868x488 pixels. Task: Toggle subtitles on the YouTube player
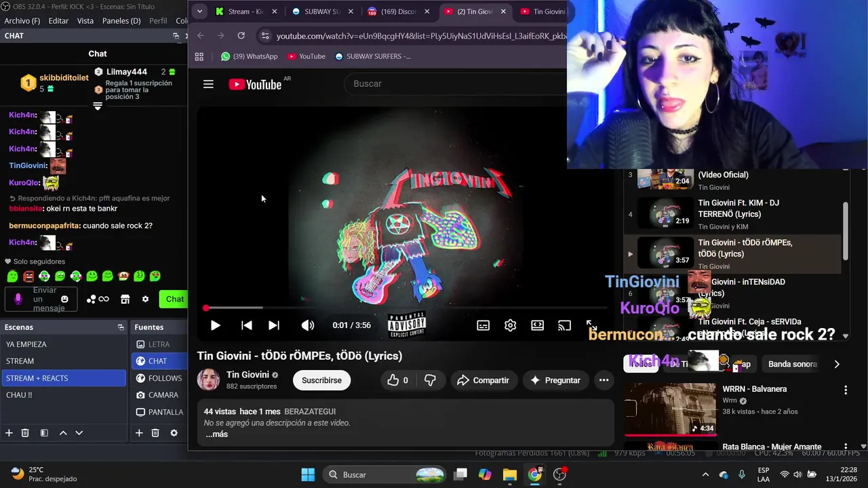tap(484, 325)
